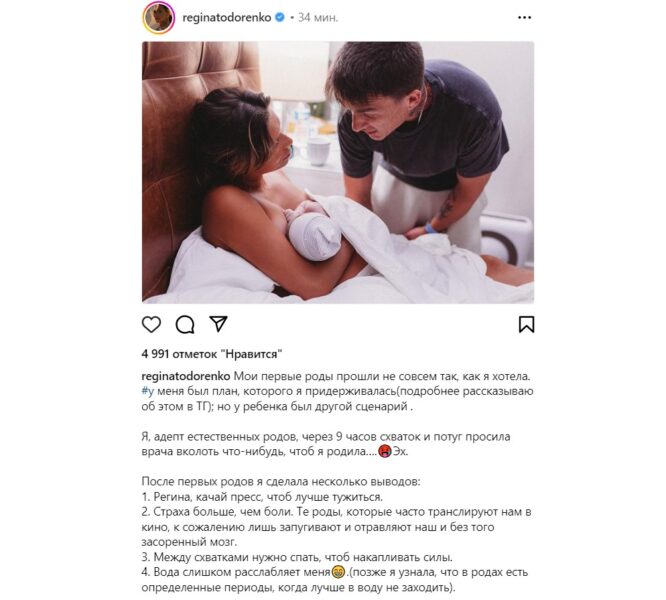Viewport: 666px width, 600px height.
Task: Select the line '1. Регина, качай пресс'
Action: click(x=262, y=497)
